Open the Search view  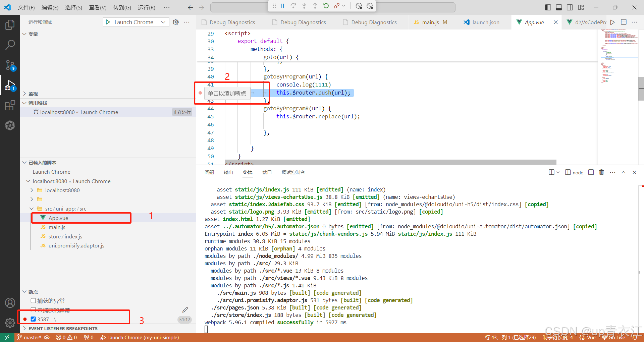10,44
